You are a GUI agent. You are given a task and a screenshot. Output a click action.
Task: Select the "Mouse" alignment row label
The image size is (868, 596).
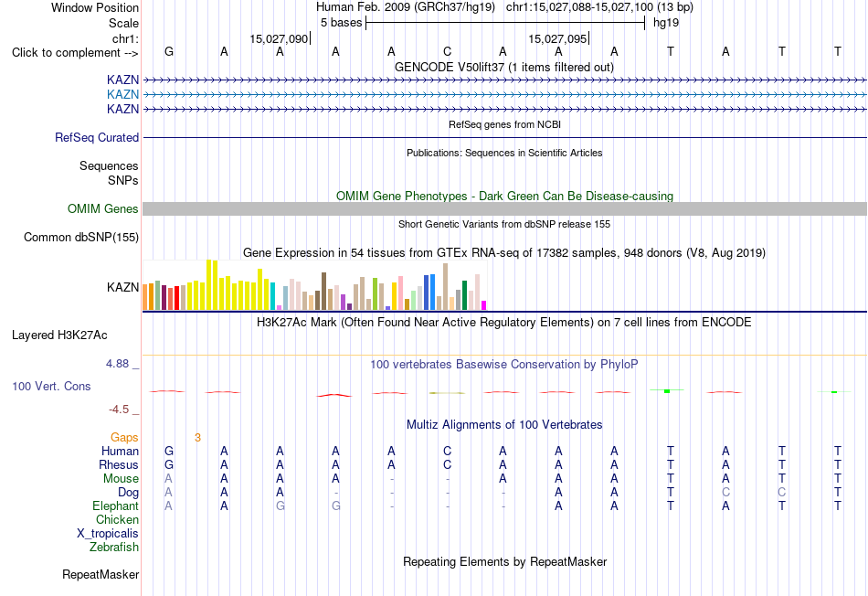point(121,479)
